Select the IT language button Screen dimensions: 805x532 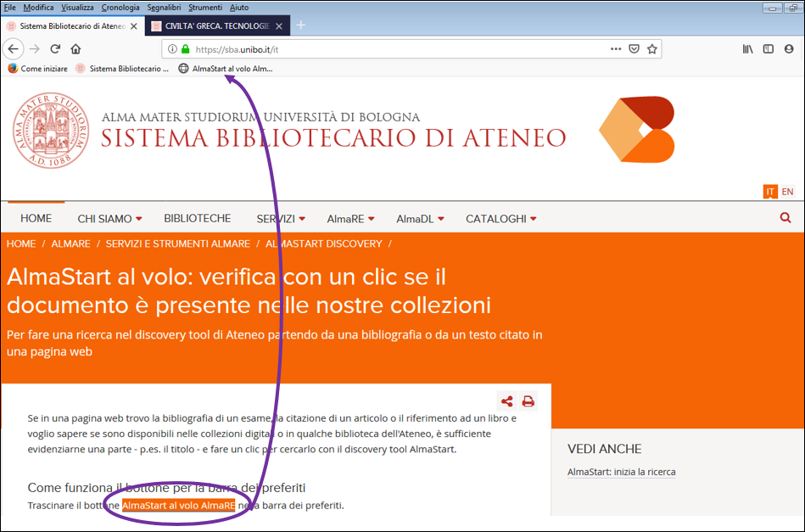(x=769, y=192)
